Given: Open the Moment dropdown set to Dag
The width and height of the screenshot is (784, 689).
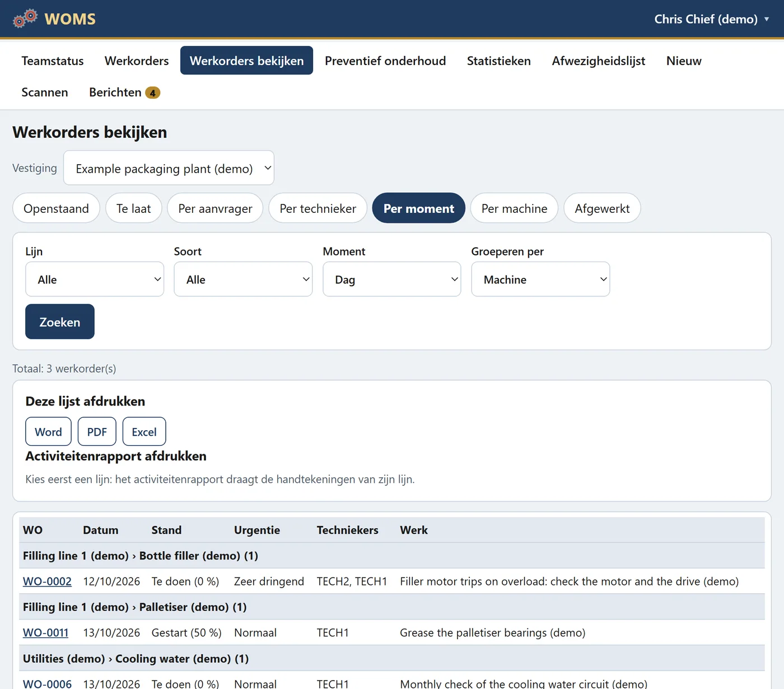Looking at the screenshot, I should pyautogui.click(x=392, y=279).
